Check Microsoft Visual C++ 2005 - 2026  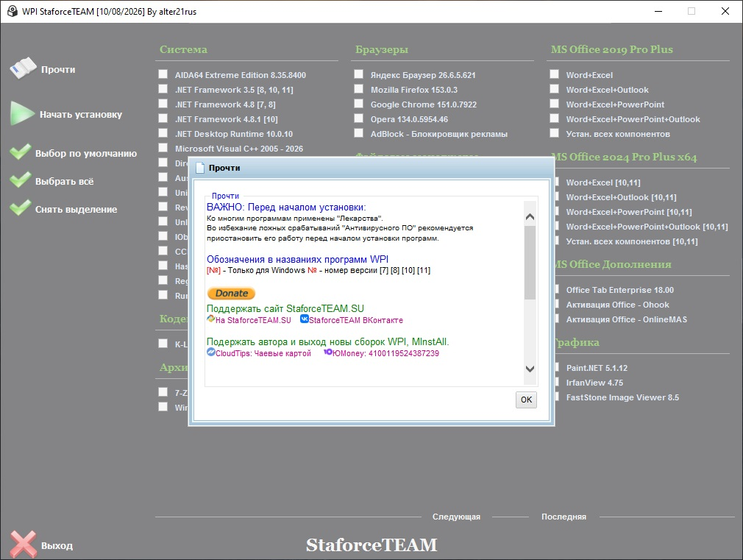coord(163,147)
